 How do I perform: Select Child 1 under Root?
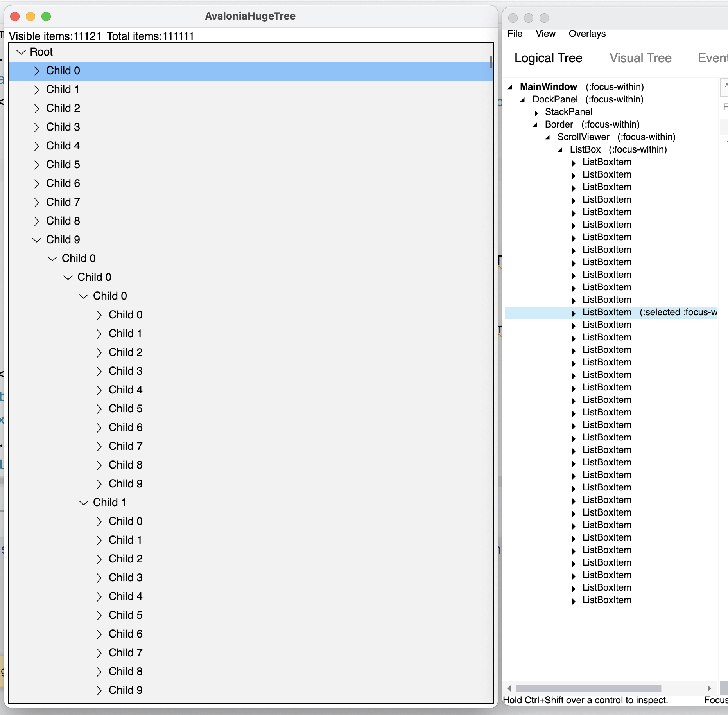tap(251, 90)
